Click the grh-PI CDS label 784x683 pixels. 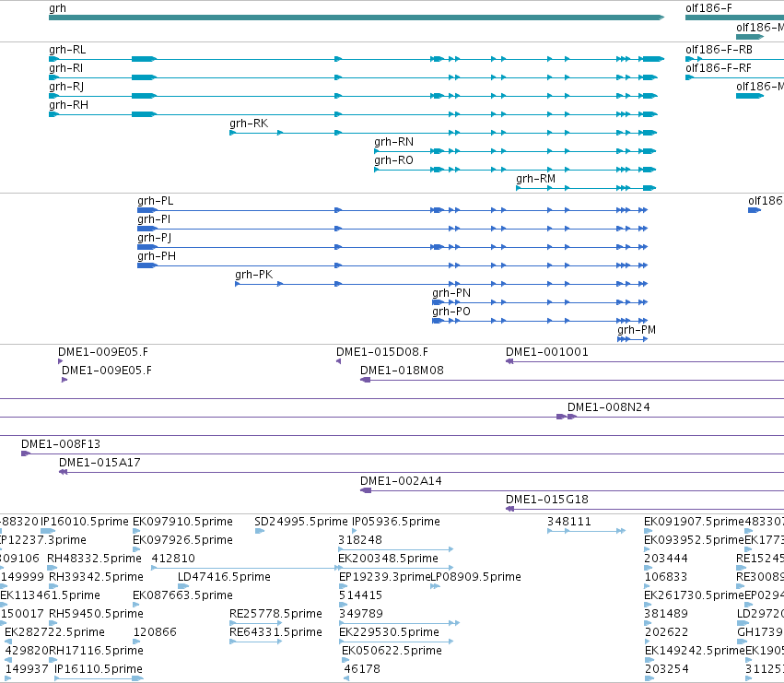point(154,219)
